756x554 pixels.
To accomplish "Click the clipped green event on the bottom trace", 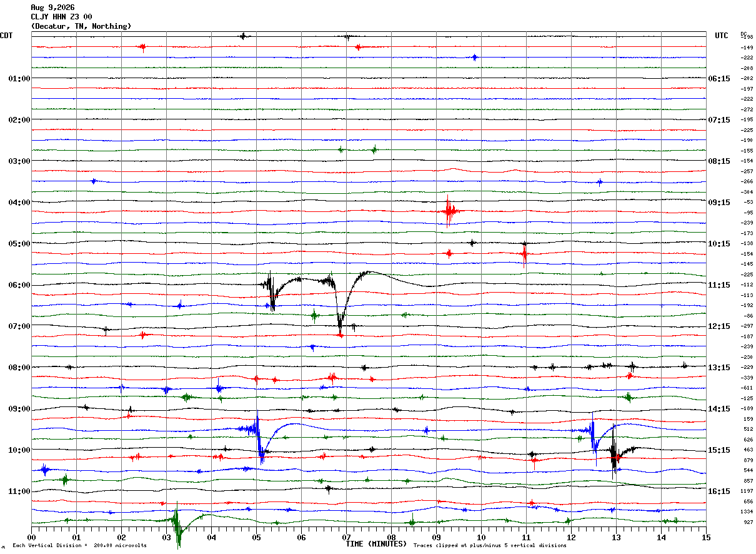I will (x=177, y=524).
